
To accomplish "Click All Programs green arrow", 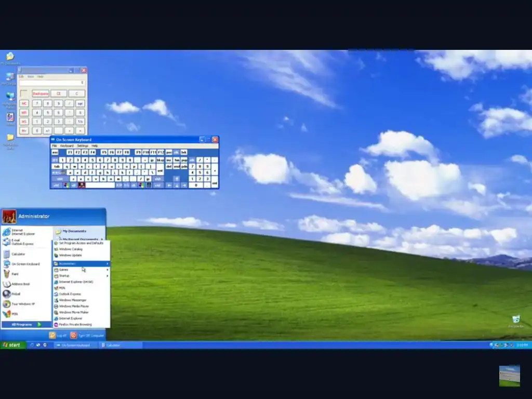I will (39, 324).
